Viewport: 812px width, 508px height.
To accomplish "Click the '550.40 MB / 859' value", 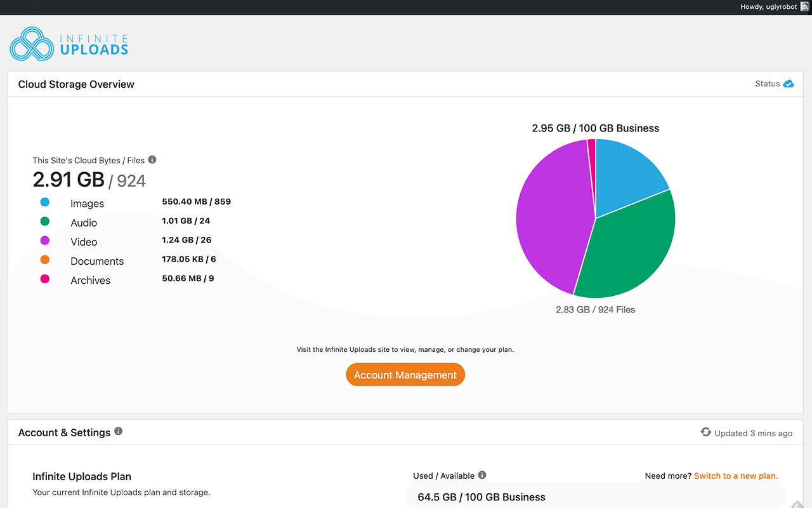I will [197, 201].
